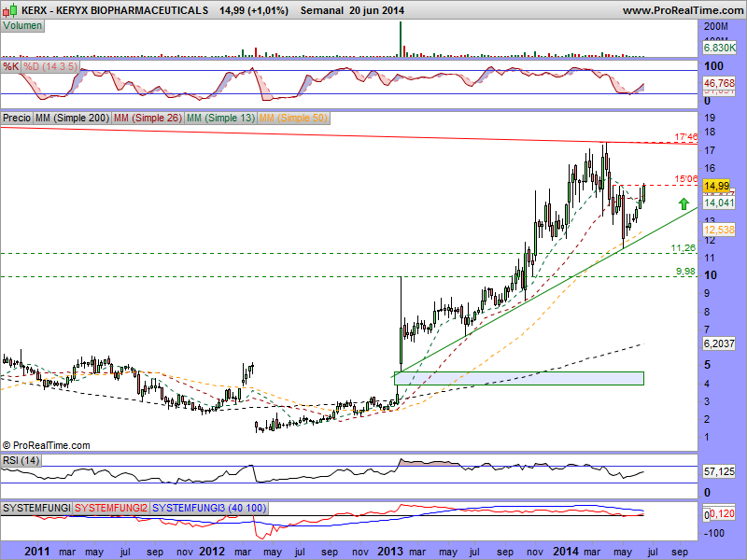The image size is (747, 560).
Task: Click the green up arrow marker on the chart
Action: (684, 203)
